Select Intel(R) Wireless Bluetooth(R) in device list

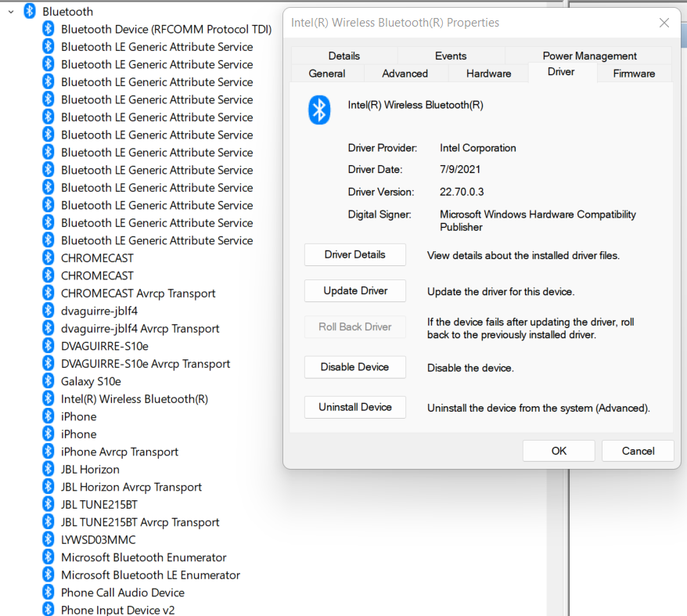pyautogui.click(x=134, y=399)
